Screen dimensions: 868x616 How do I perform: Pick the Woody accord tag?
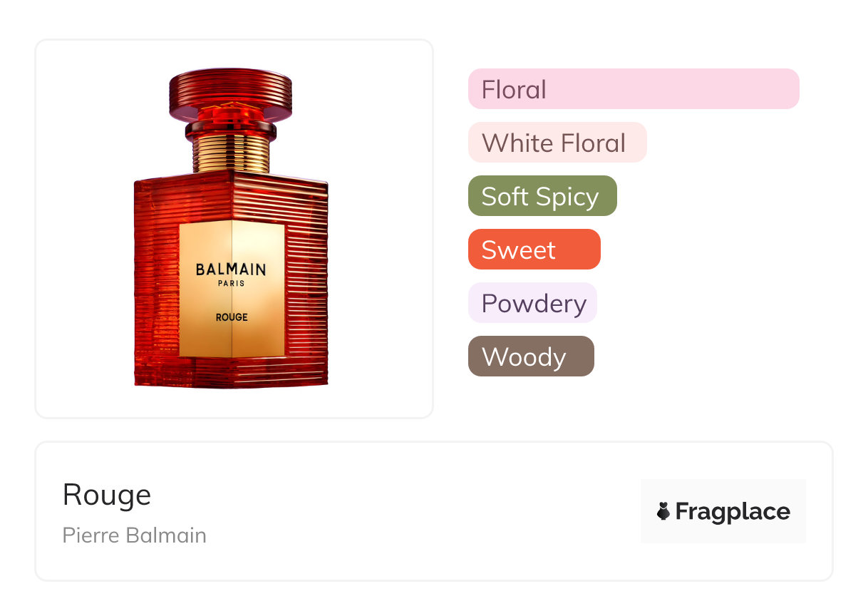coord(531,356)
